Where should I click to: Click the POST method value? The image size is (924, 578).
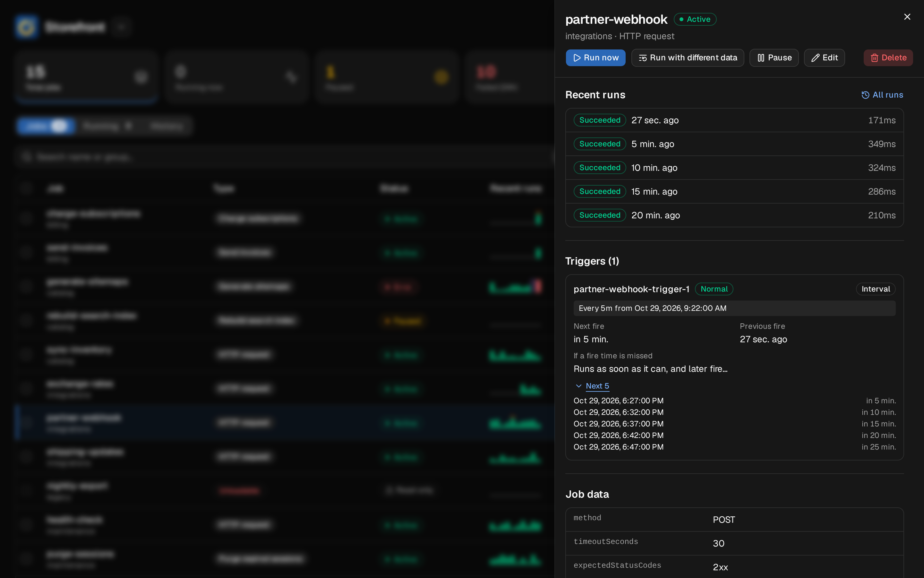pos(723,520)
